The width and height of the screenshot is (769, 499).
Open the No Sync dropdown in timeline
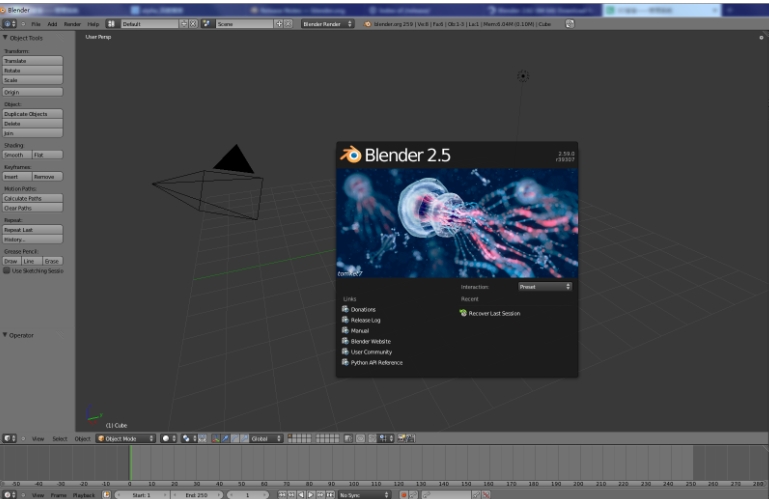(x=365, y=495)
